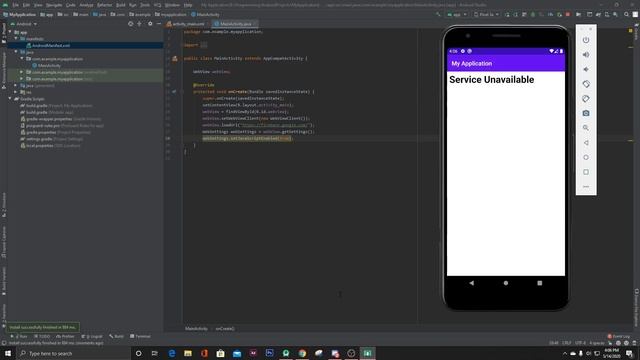Collapse the app module tree node
This screenshot has height=360, width=640.
pyautogui.click(x=10, y=32)
